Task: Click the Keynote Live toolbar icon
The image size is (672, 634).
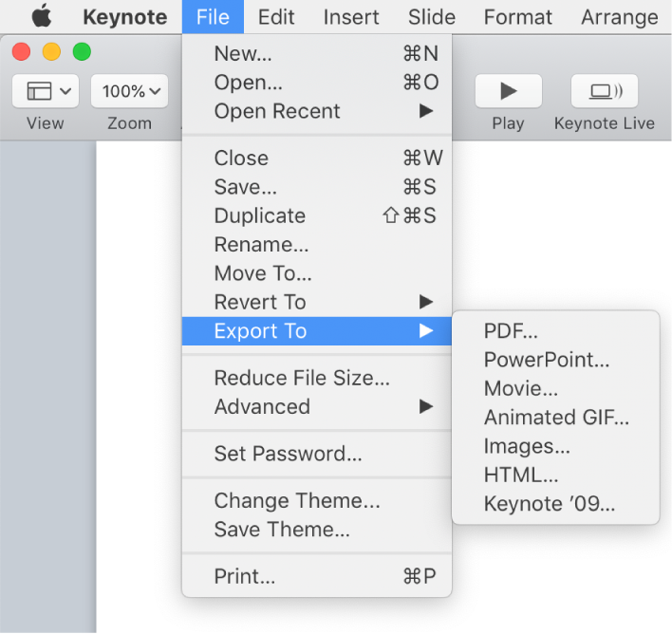Action: click(x=605, y=91)
